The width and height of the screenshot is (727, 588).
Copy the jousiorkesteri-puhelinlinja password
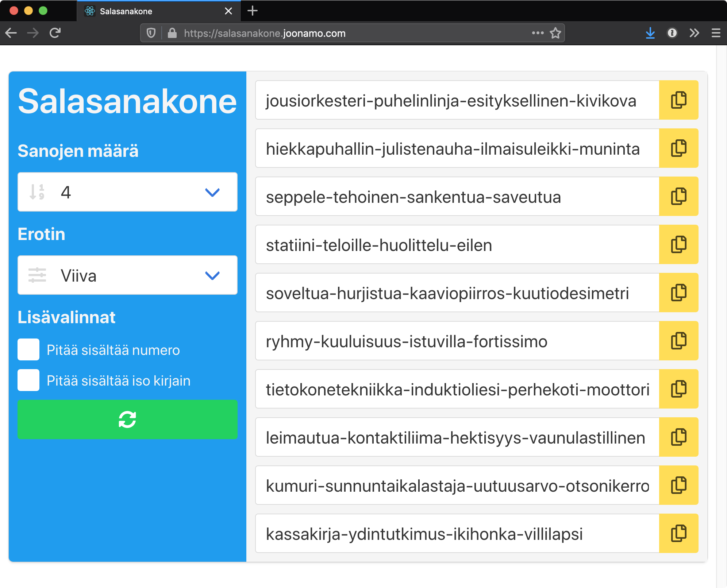(x=678, y=100)
